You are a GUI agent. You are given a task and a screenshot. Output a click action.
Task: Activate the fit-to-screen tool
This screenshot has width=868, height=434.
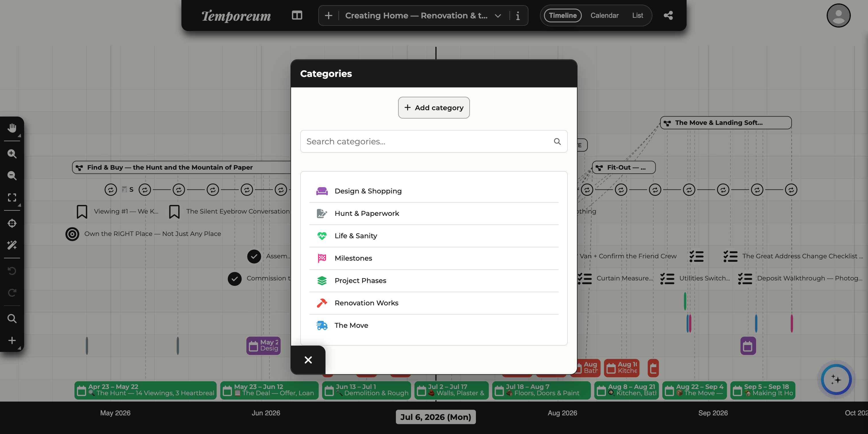pos(12,197)
